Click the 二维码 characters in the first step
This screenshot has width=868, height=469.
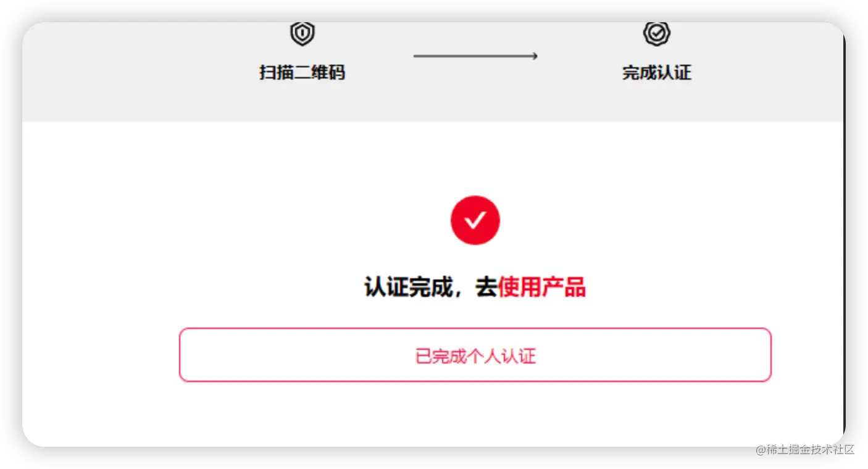pos(319,73)
